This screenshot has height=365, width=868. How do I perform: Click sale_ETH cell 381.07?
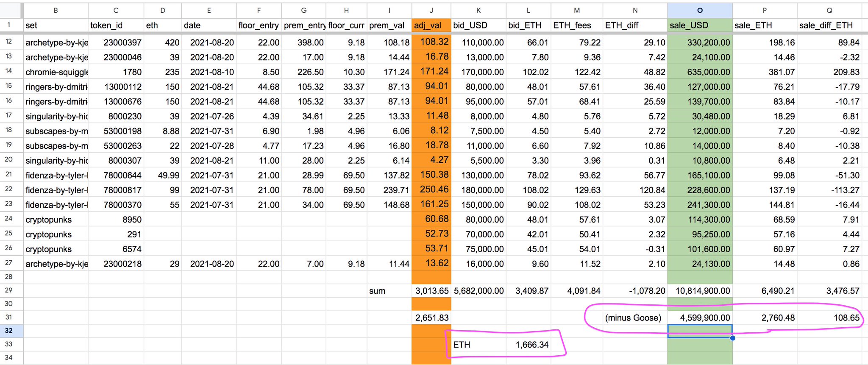point(765,72)
